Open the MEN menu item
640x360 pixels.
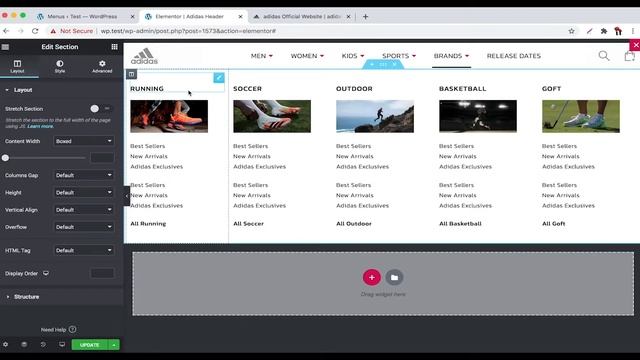tap(262, 56)
